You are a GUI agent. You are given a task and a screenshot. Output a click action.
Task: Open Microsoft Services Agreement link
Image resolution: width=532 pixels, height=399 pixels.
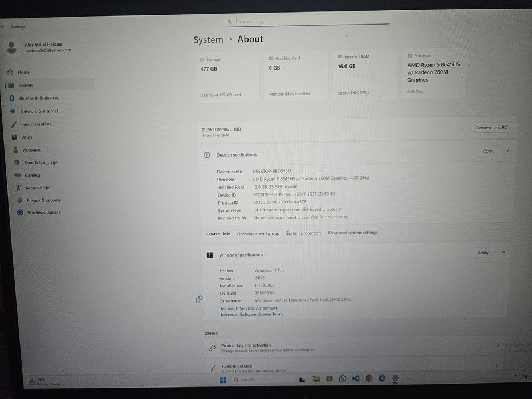click(249, 308)
